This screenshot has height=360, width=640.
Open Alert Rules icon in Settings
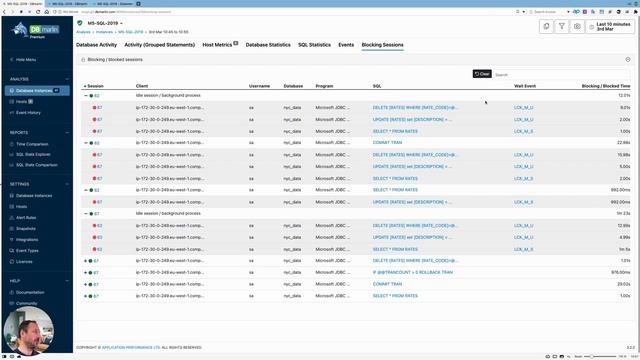click(x=11, y=218)
